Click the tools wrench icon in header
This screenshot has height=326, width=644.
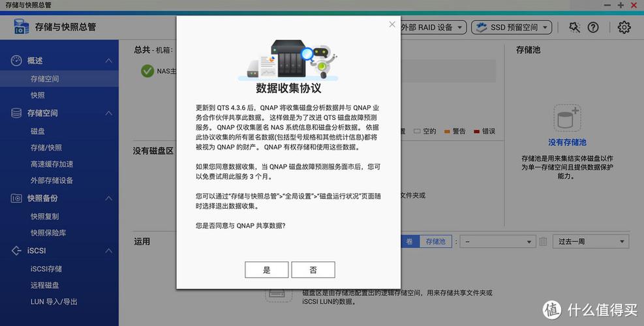(x=574, y=27)
